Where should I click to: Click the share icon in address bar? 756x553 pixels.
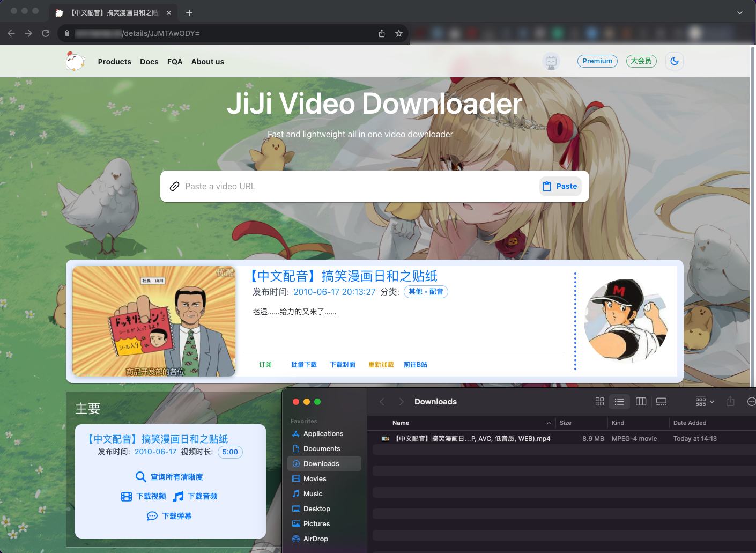(x=382, y=33)
